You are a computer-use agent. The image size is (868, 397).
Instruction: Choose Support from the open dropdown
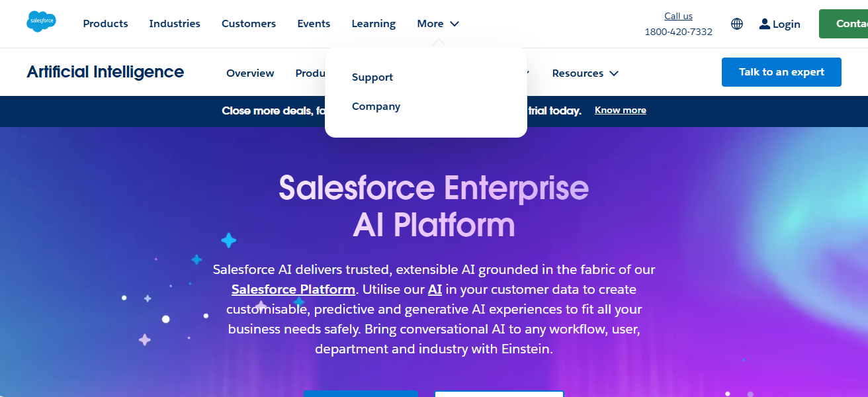point(372,77)
